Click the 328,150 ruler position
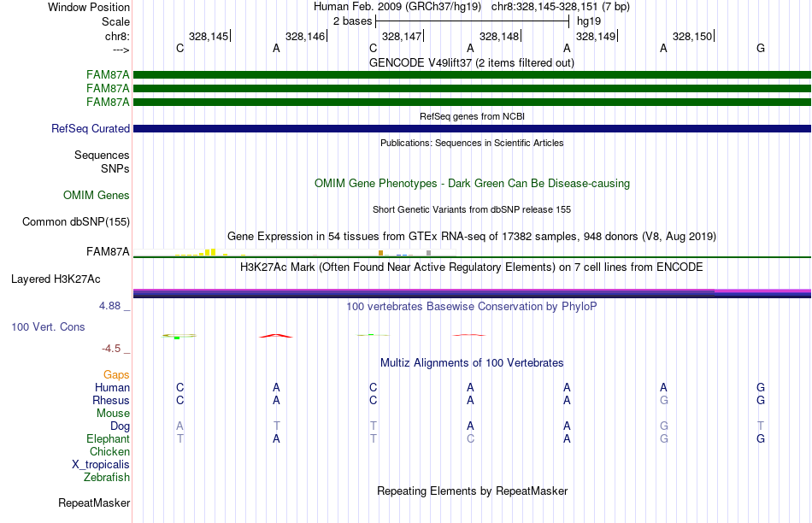Image resolution: width=812 pixels, height=523 pixels. 692,36
